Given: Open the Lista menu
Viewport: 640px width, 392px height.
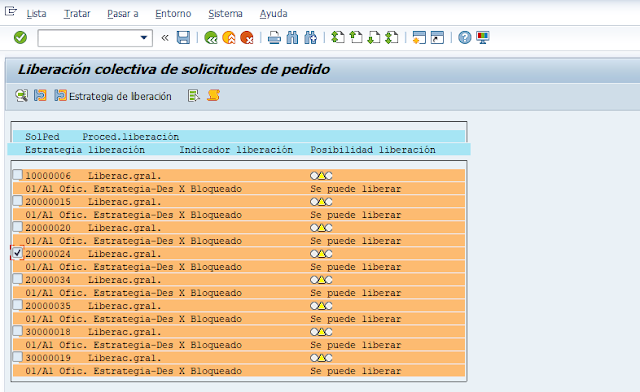Looking at the screenshot, I should point(36,13).
